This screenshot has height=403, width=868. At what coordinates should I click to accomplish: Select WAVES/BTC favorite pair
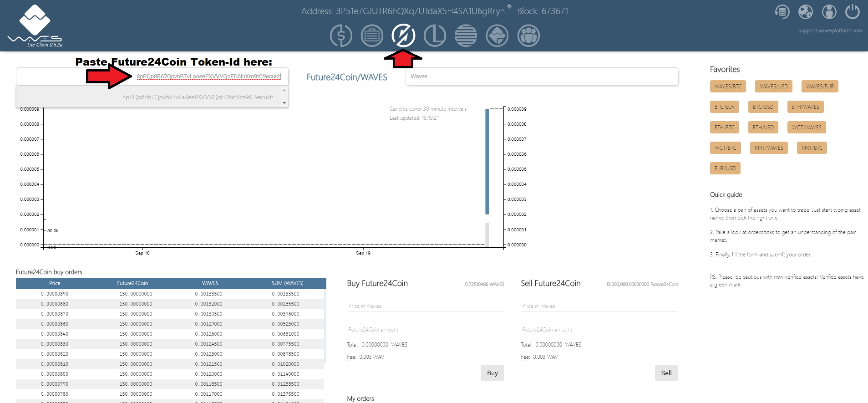728,87
